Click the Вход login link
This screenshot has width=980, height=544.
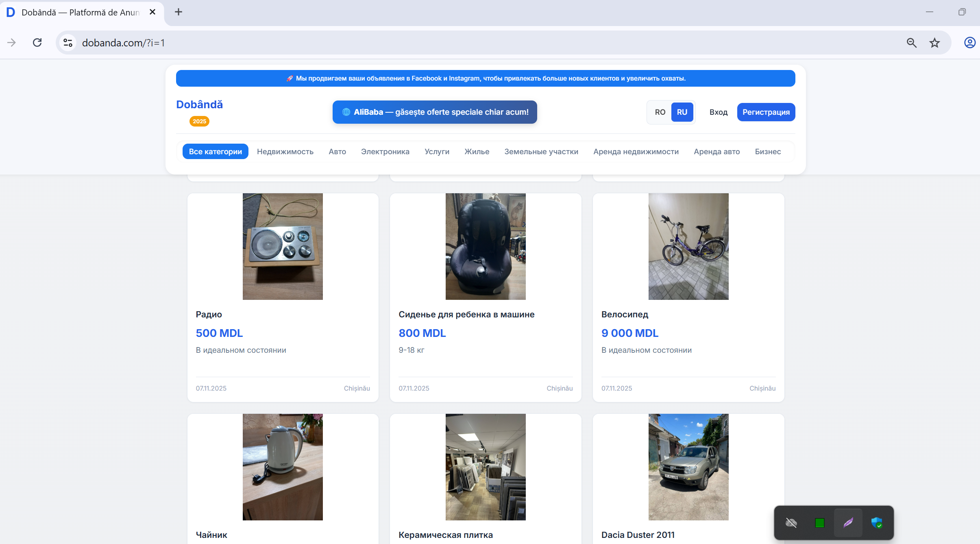click(718, 112)
